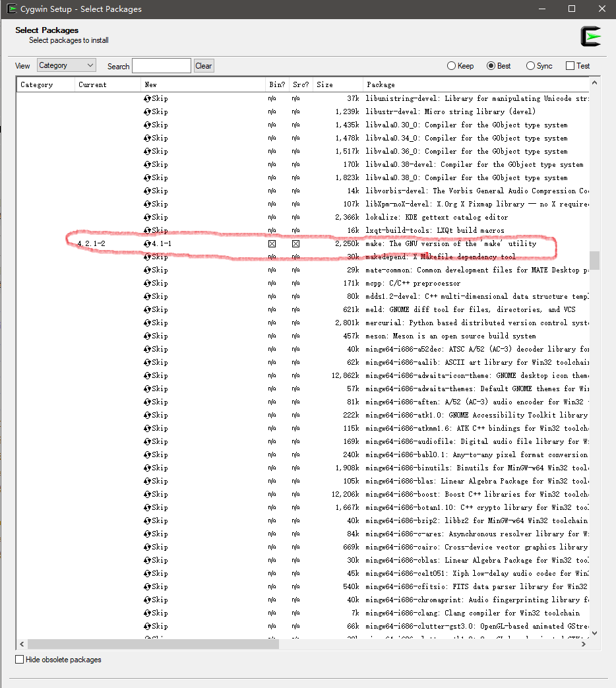
Task: Click the horizontal scrollbar right arrow
Action: click(584, 644)
